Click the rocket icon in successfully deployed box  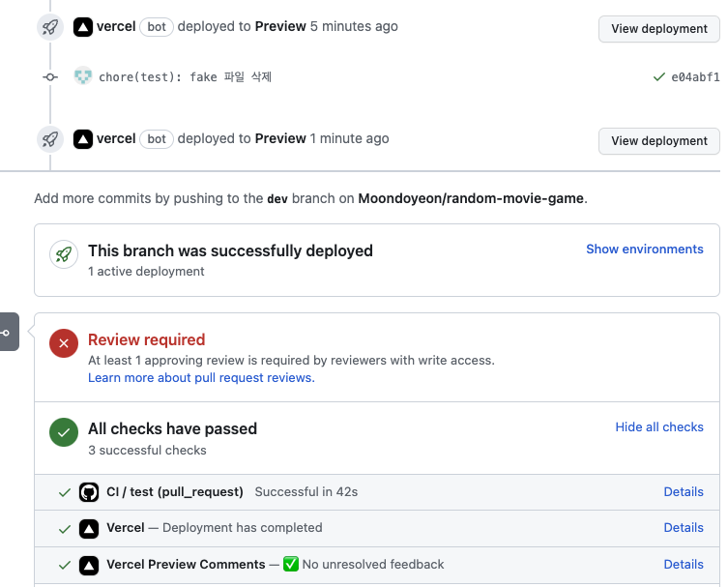point(64,255)
